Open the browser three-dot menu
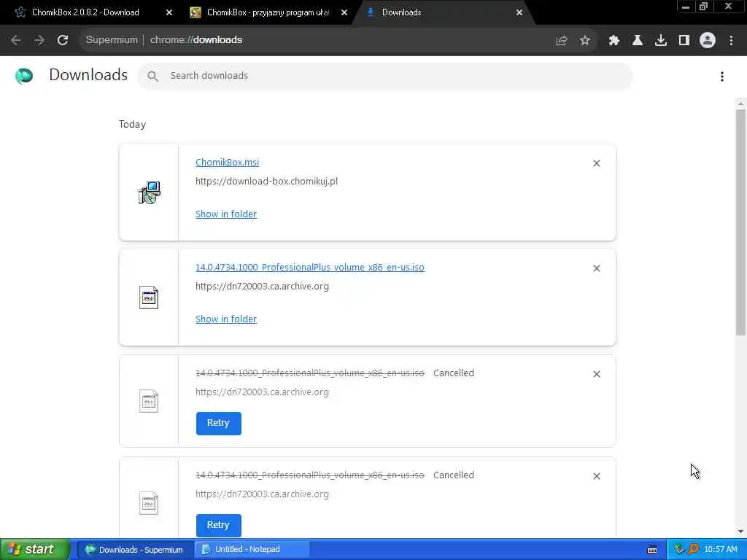 pos(731,41)
